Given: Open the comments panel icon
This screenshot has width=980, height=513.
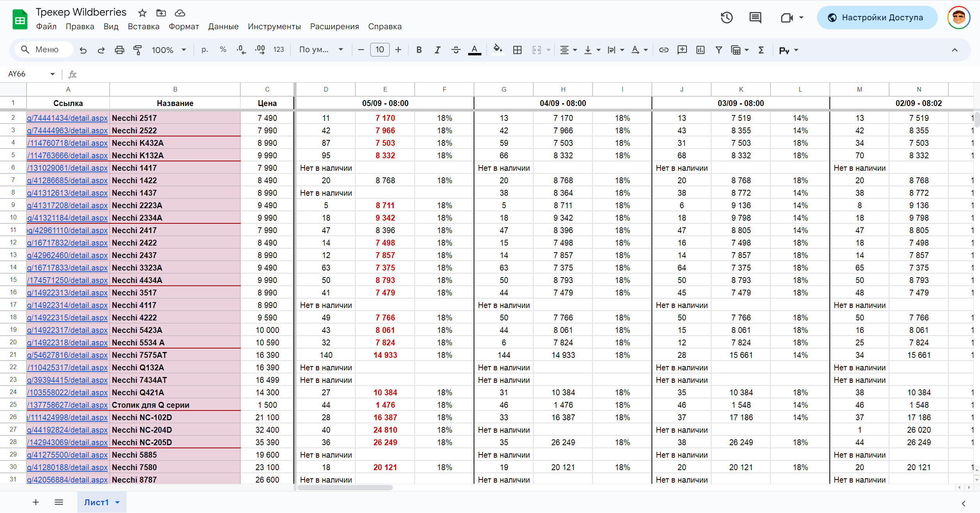Looking at the screenshot, I should (x=755, y=18).
